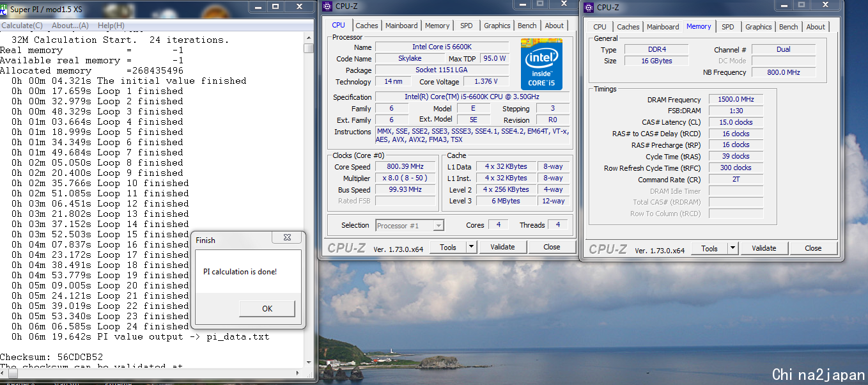Click the Intel Core i5 logo
868x385 pixels.
coord(541,65)
